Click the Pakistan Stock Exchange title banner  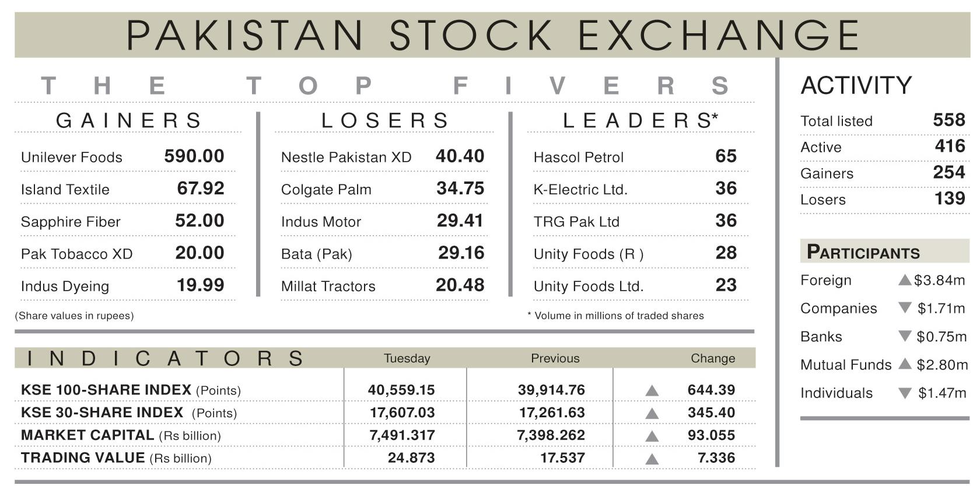click(x=492, y=35)
